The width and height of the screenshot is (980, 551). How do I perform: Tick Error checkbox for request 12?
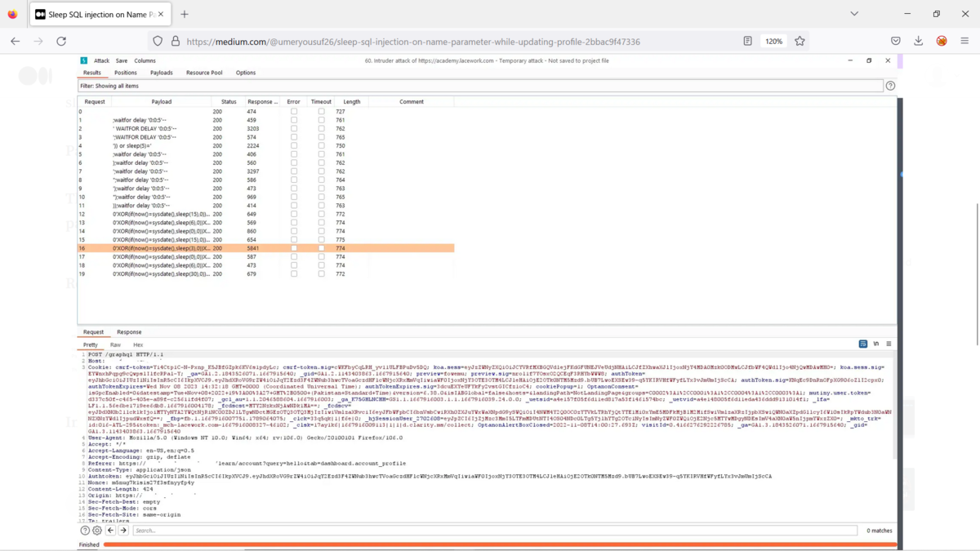click(294, 214)
